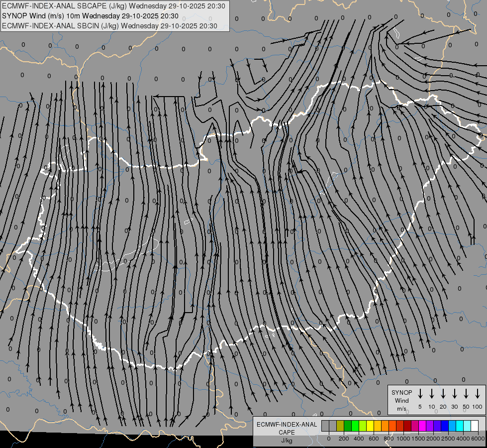Choose the white CAPE swatch
The image size is (487, 448).
click(474, 426)
